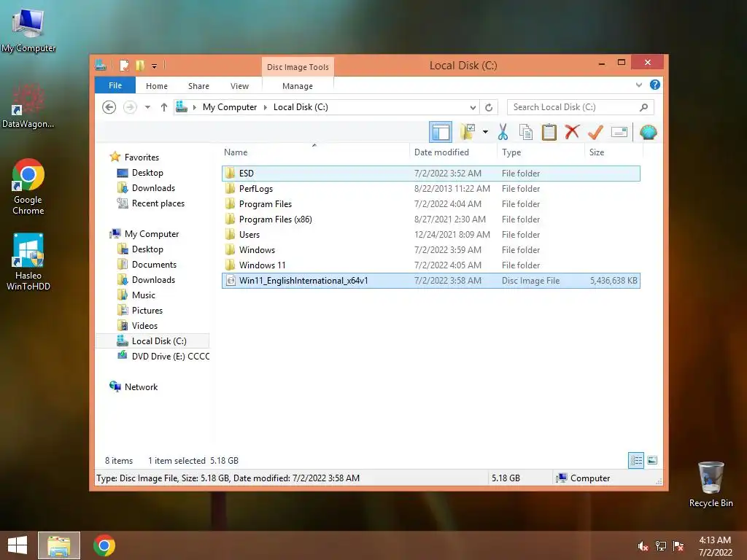Screen dimensions: 747x560
Task: Open the folder options dropdown arrow
Action: click(485, 132)
